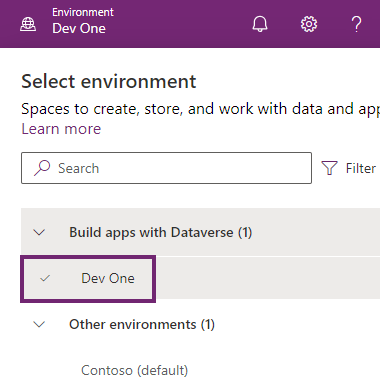
Task: Click the checkmark next to Dev One
Action: tap(45, 278)
